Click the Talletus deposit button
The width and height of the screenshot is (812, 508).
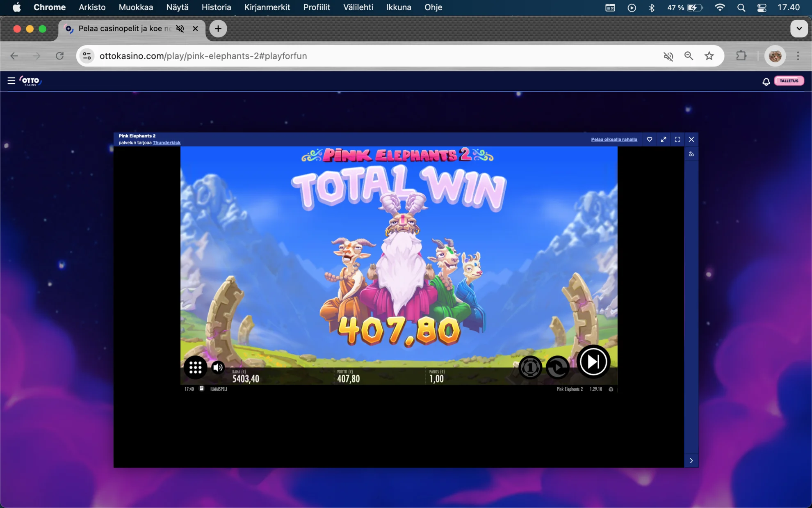[789, 81]
